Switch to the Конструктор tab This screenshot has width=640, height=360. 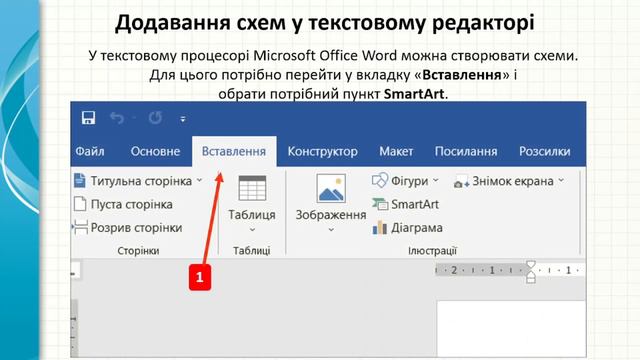click(x=322, y=151)
